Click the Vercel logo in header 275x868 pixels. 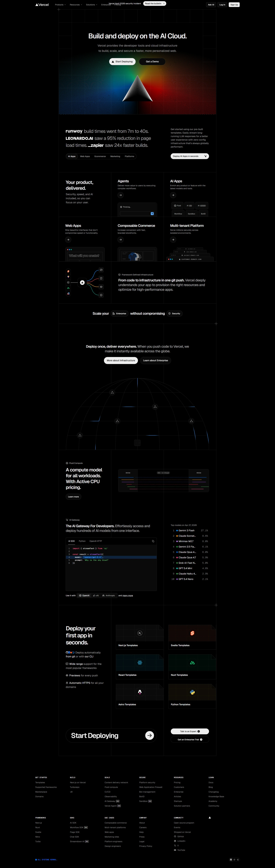(x=42, y=5)
